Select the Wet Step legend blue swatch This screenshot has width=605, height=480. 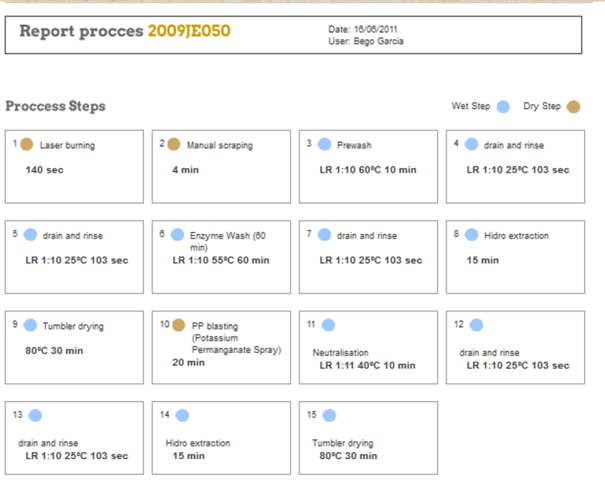coord(503,106)
